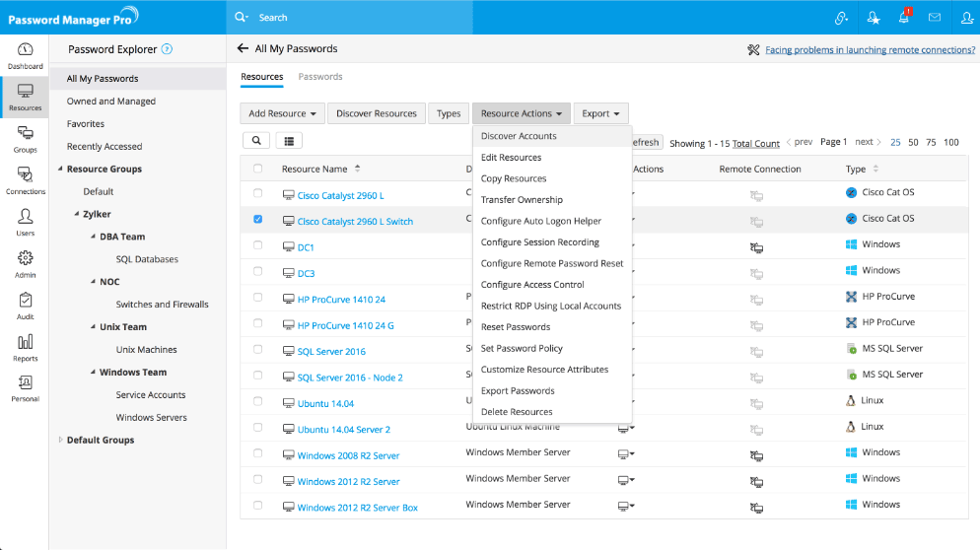Image resolution: width=980 pixels, height=550 pixels.
Task: Toggle the select-all checkbox in table header
Action: [258, 169]
